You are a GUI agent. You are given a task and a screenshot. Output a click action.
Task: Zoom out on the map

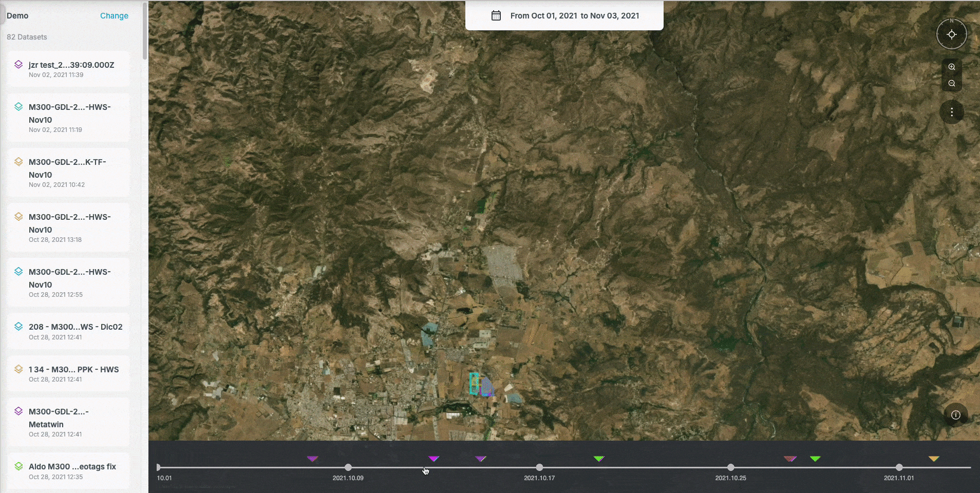pyautogui.click(x=951, y=83)
